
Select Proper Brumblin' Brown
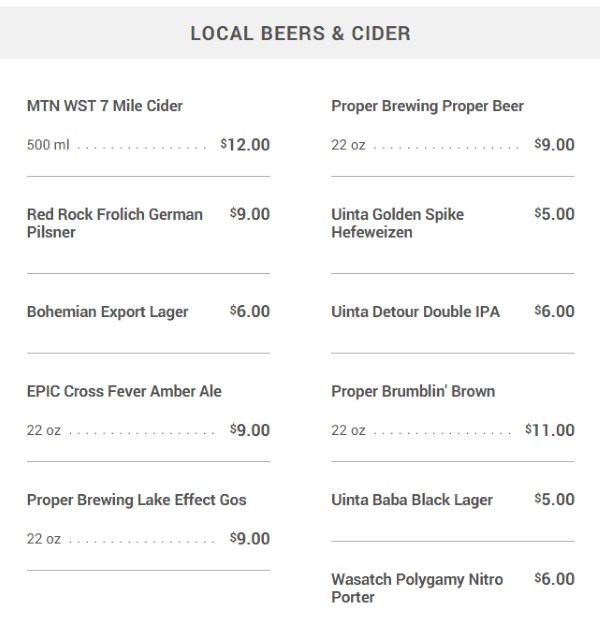(x=413, y=391)
